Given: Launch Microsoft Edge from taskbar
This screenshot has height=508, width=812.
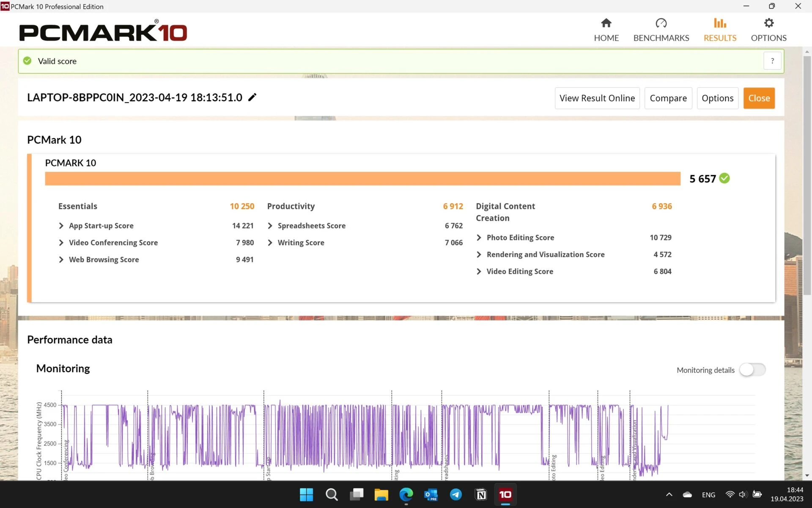Looking at the screenshot, I should [406, 494].
